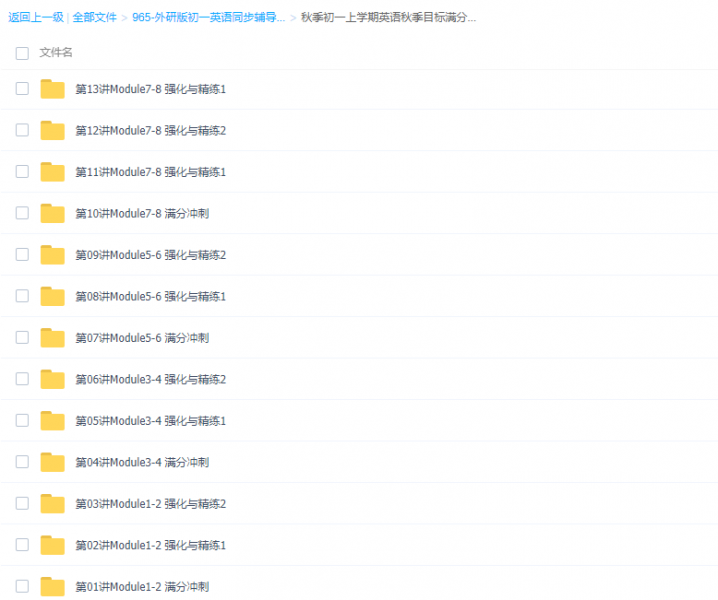Go back via 返回上一级 link
718x600 pixels.
[x=36, y=17]
